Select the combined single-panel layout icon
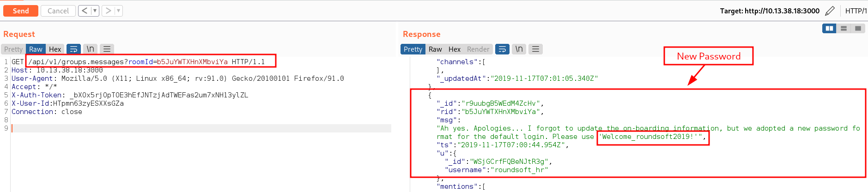The image size is (868, 192). click(x=858, y=29)
